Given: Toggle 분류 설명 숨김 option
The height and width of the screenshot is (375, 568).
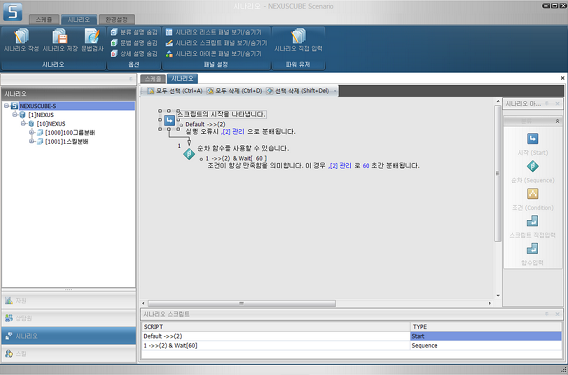Looking at the screenshot, I should pyautogui.click(x=134, y=32).
